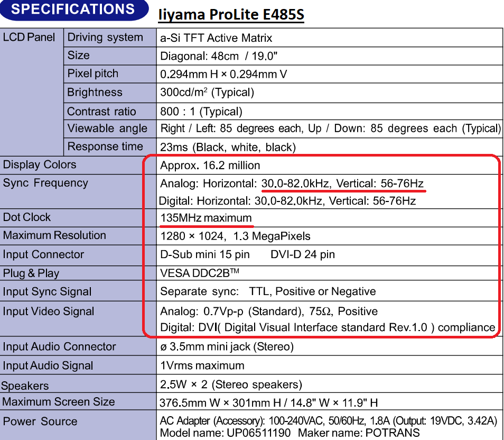Viewport: 504px width, 440px height.
Task: Click the "Viewable angle" label
Action: 107,129
